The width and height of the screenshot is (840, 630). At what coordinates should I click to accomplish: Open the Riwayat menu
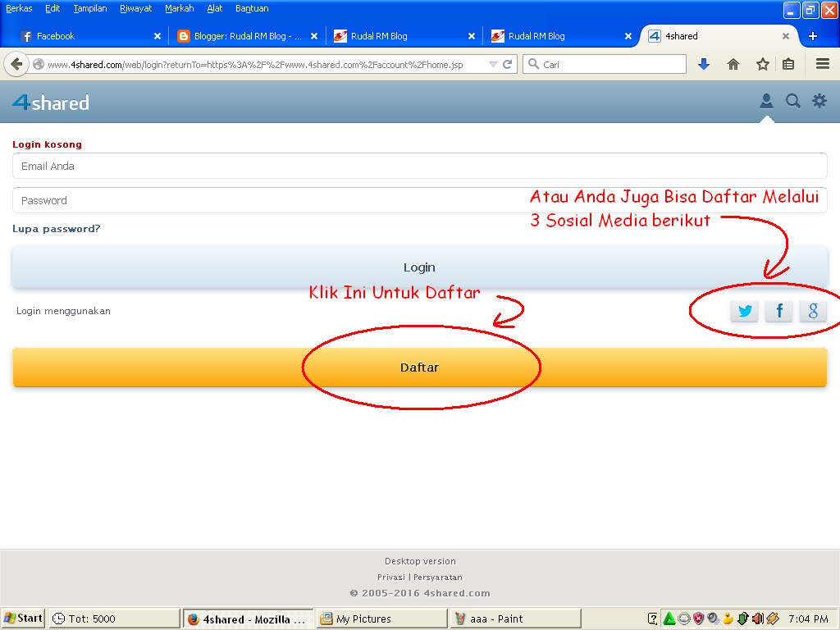pos(135,8)
